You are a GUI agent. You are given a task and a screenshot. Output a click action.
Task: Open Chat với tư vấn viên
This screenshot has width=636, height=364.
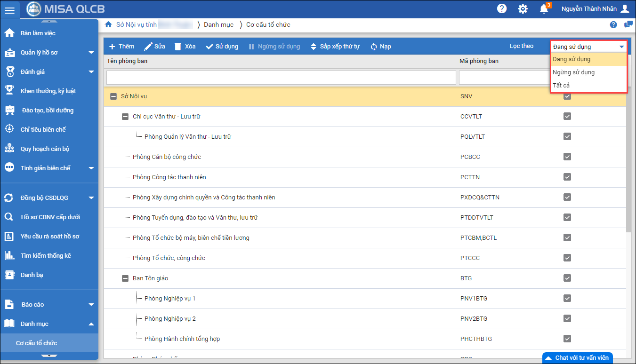click(x=578, y=358)
